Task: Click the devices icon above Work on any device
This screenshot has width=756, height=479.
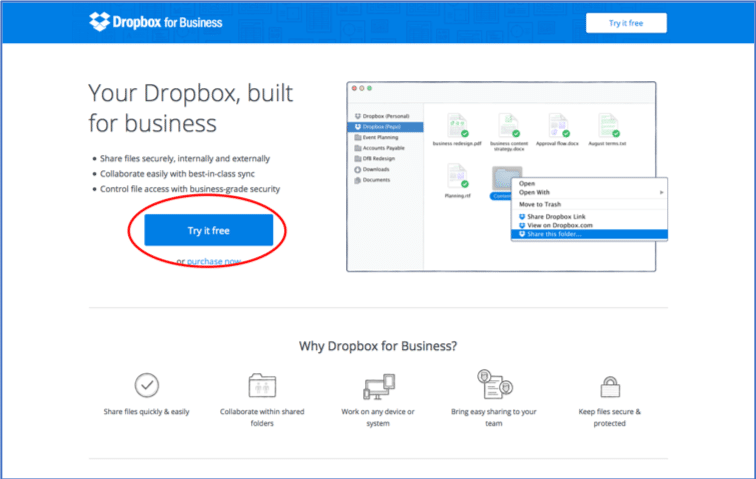Action: [x=379, y=386]
